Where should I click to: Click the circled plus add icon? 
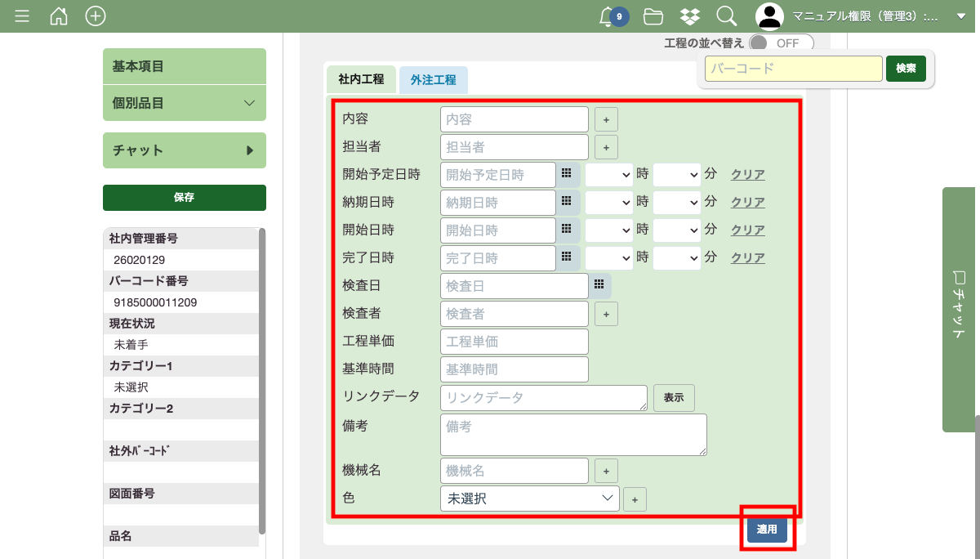click(x=96, y=16)
